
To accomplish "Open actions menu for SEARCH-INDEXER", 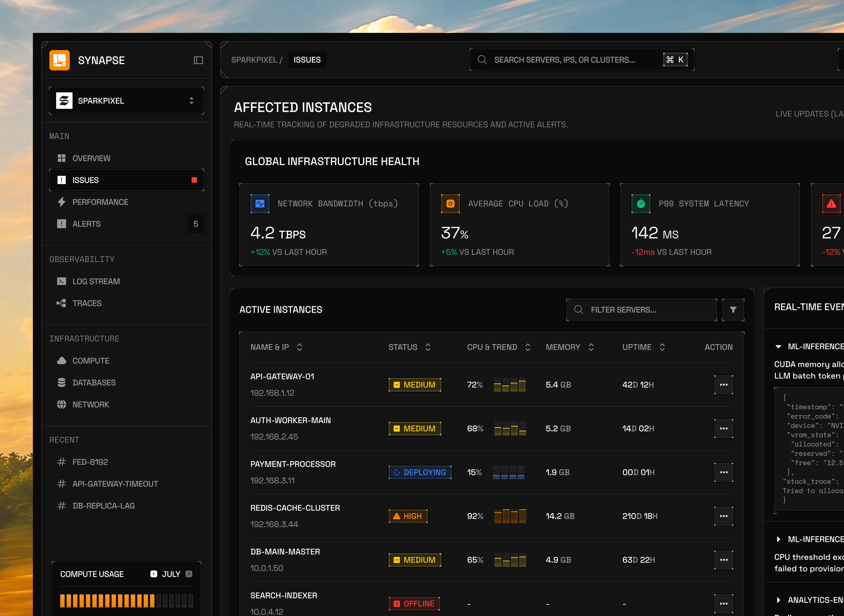I will (724, 604).
